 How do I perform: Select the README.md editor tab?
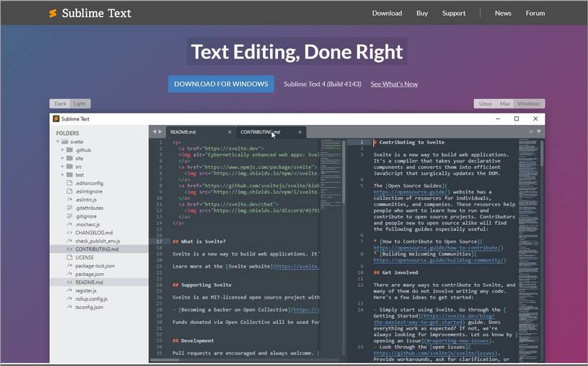[200, 132]
